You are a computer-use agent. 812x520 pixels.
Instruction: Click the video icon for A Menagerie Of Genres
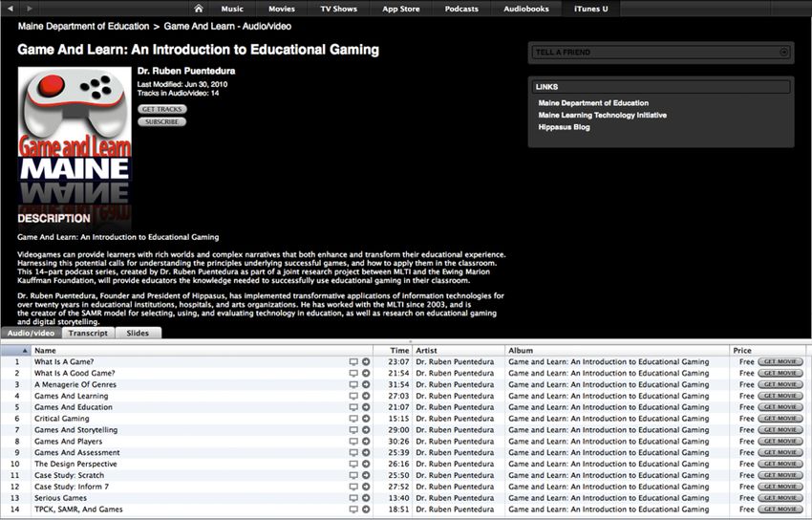coord(353,385)
